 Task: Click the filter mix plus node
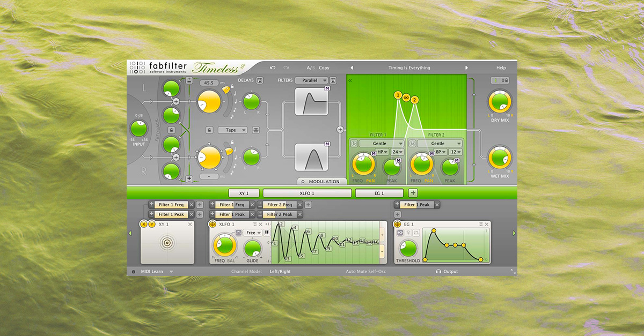tap(340, 130)
